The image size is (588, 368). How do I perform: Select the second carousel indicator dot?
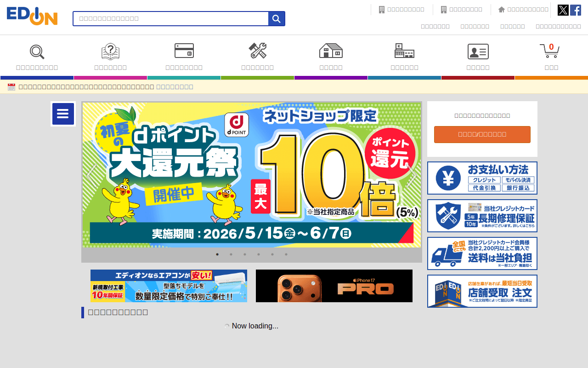pyautogui.click(x=231, y=254)
